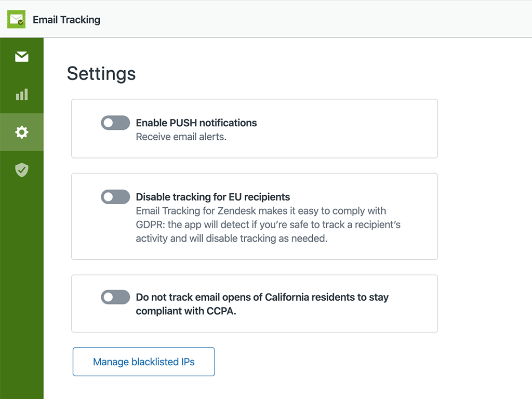Image resolution: width=532 pixels, height=399 pixels.
Task: Click the Enable PUSH notifications label
Action: tap(196, 123)
